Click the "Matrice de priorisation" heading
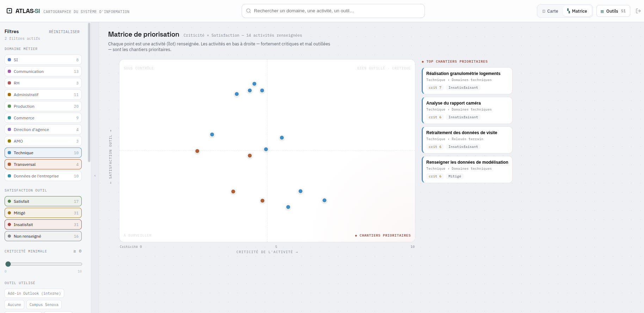 144,34
